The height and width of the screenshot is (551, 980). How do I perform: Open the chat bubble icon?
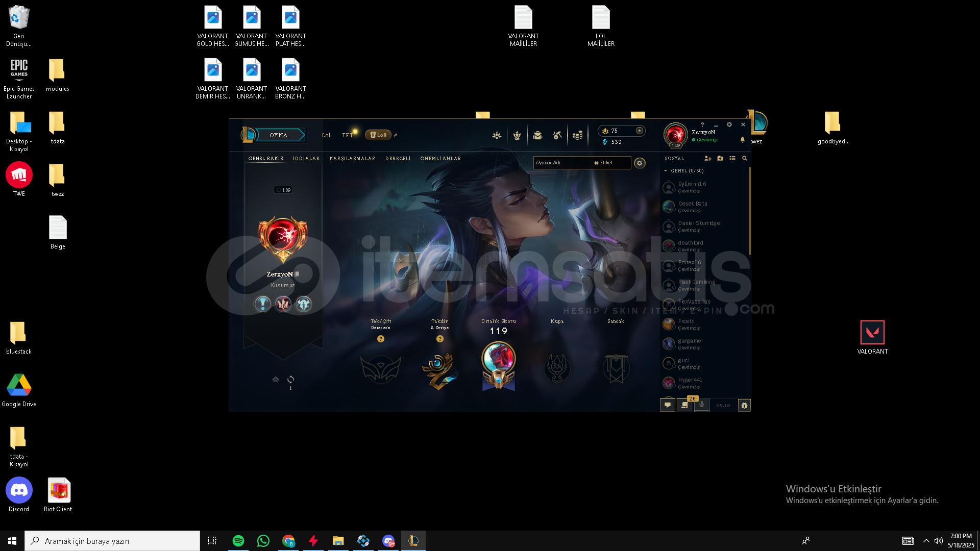[x=668, y=405]
